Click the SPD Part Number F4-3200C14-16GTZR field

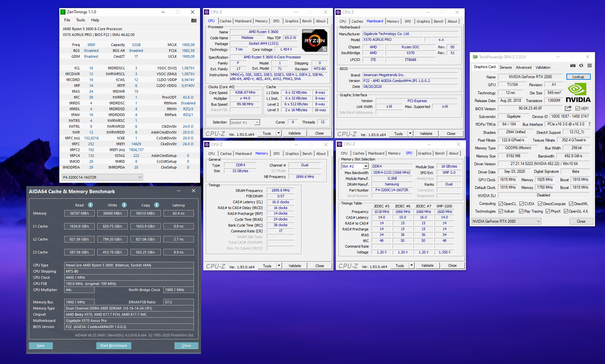[392, 190]
